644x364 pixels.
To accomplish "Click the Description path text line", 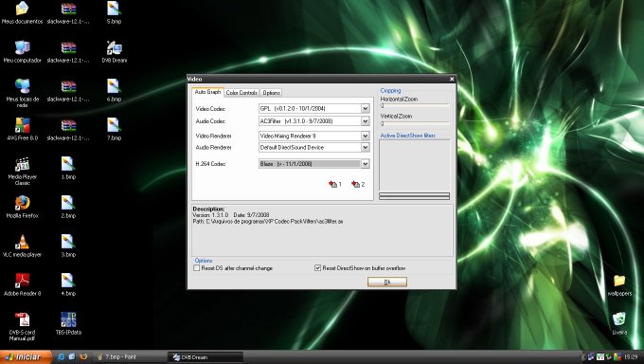I will tap(268, 221).
